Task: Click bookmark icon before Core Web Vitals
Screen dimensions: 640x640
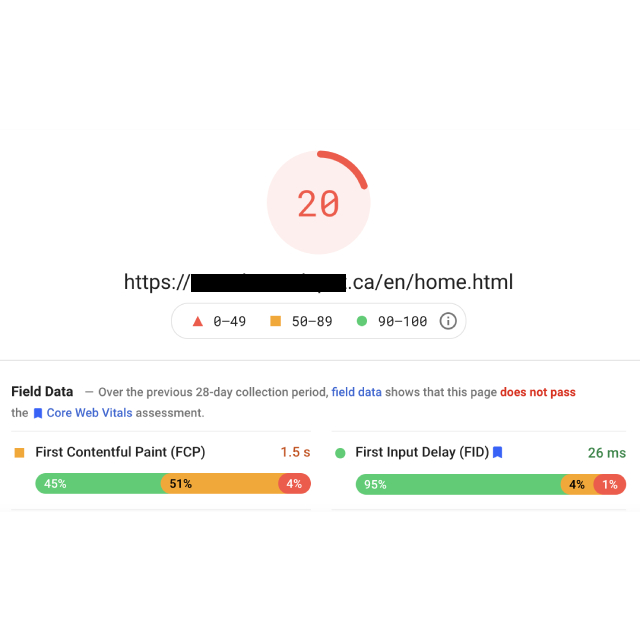Action: pos(38,413)
